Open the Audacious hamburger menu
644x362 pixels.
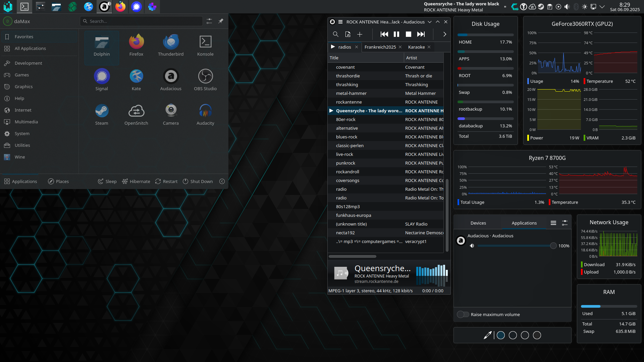(340, 22)
